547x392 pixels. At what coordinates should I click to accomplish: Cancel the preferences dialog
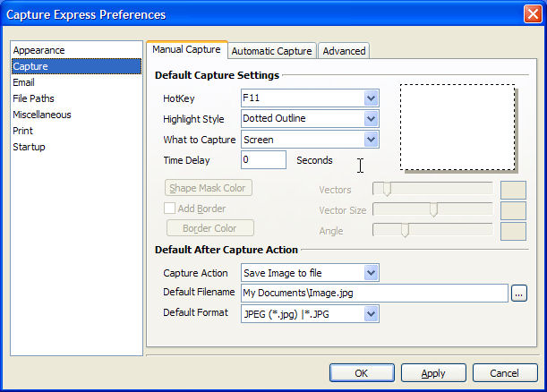click(505, 373)
